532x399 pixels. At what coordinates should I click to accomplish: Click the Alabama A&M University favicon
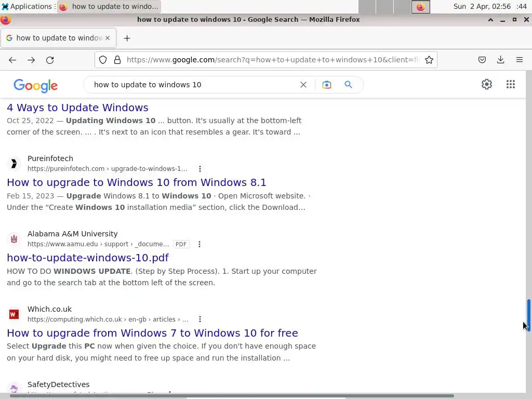14,239
